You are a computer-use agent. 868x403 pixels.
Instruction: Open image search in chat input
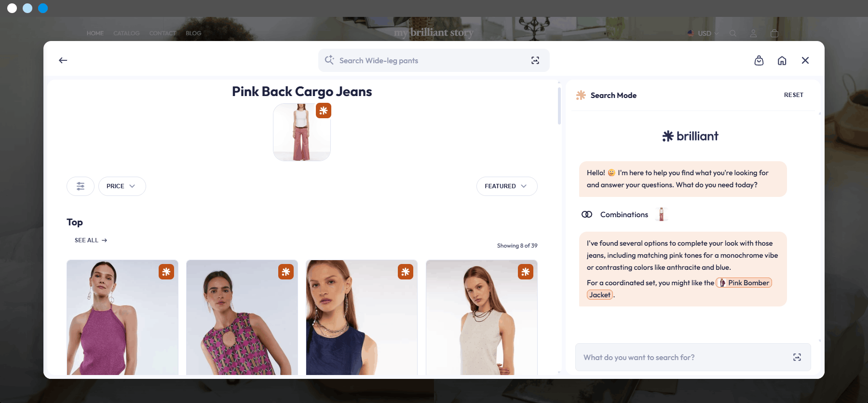[x=797, y=357]
